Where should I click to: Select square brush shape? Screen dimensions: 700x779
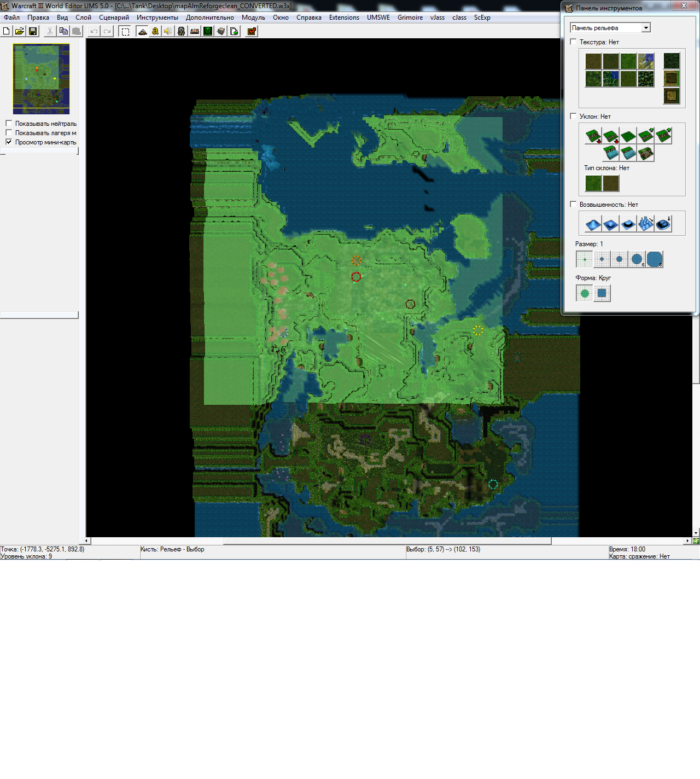[602, 293]
